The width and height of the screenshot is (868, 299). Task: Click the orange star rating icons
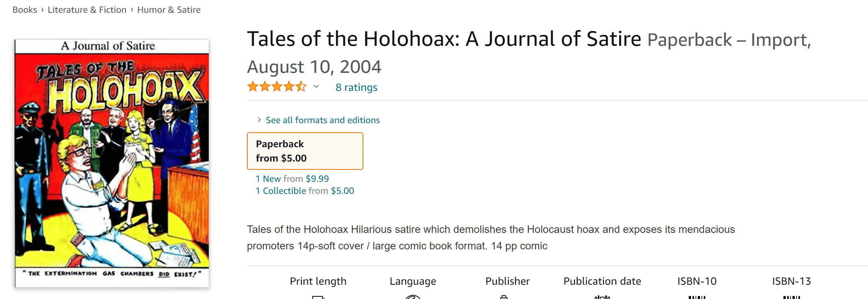(277, 87)
